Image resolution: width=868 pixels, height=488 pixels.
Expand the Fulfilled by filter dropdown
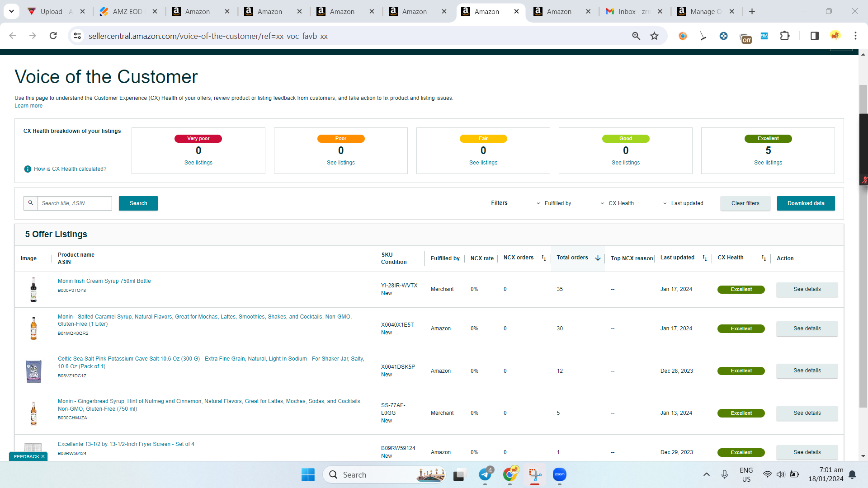(x=554, y=203)
